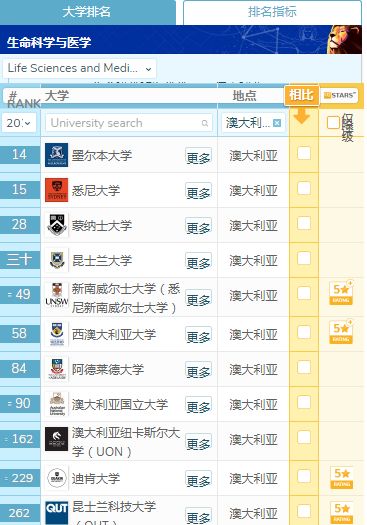Expand 更多 for 纽卡斯尔大学
This screenshot has height=525, width=367.
198,443
